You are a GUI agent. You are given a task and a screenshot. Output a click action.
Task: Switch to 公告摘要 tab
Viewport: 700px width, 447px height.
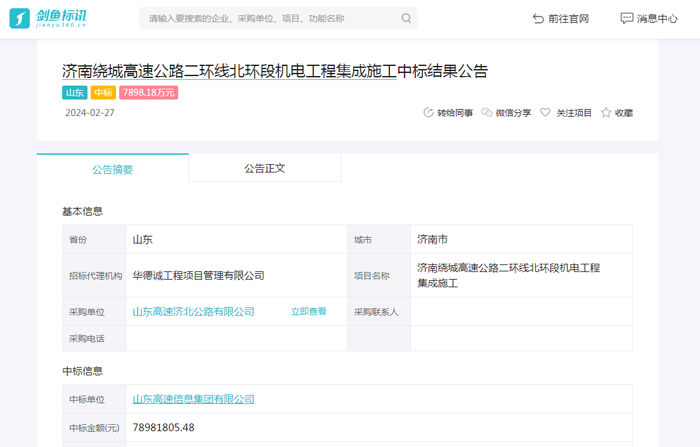[112, 169]
